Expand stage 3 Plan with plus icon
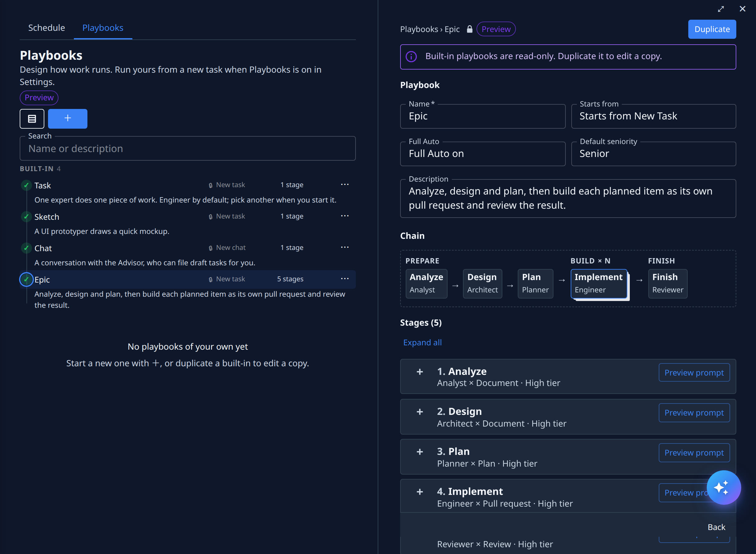Viewport: 756px width, 554px height. click(x=420, y=452)
